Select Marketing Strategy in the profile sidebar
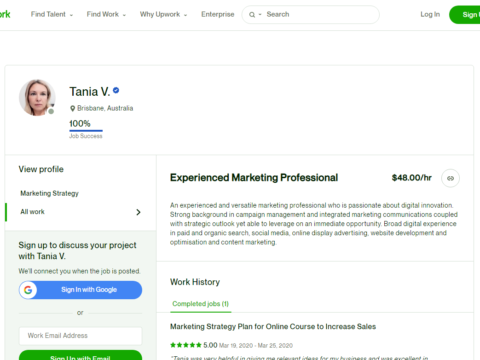The image size is (480, 360). 49,193
